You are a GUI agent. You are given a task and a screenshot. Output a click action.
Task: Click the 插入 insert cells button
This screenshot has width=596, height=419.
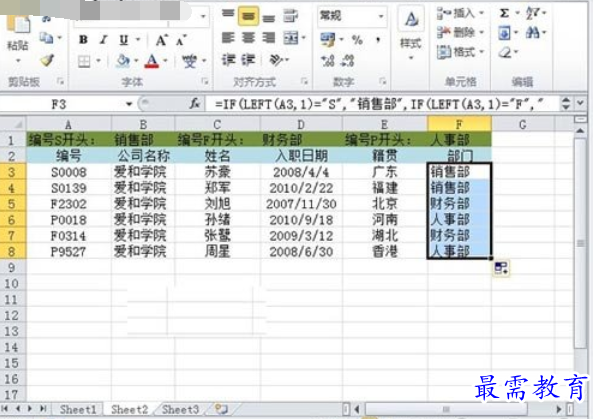coord(460,13)
